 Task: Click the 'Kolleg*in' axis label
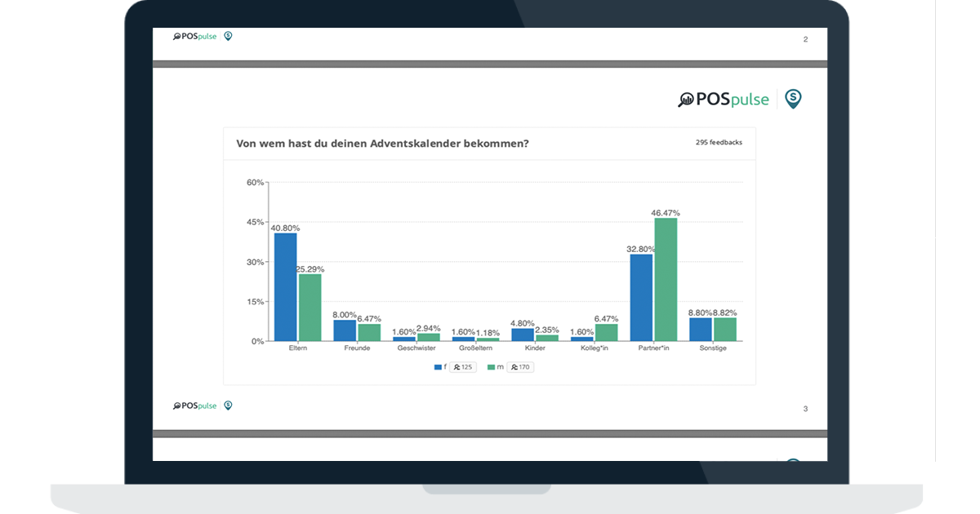pyautogui.click(x=594, y=348)
